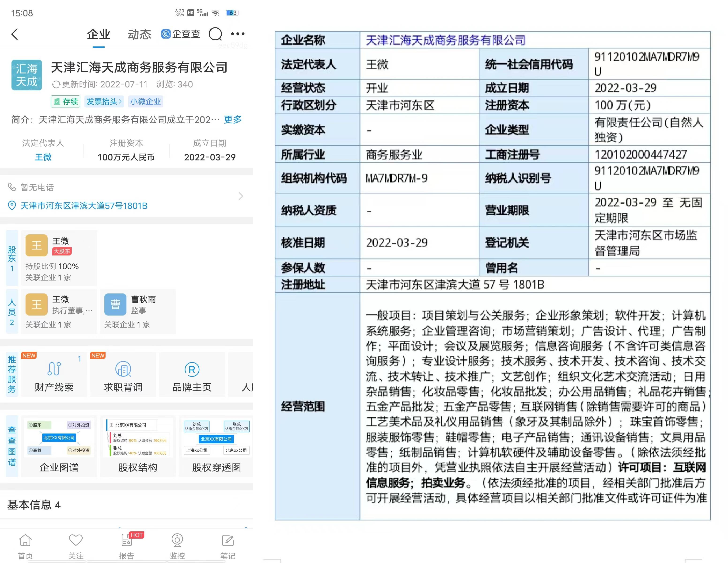Screen dimensions: 728x563
Task: Open 品牌主页 service icon
Action: pos(192,369)
